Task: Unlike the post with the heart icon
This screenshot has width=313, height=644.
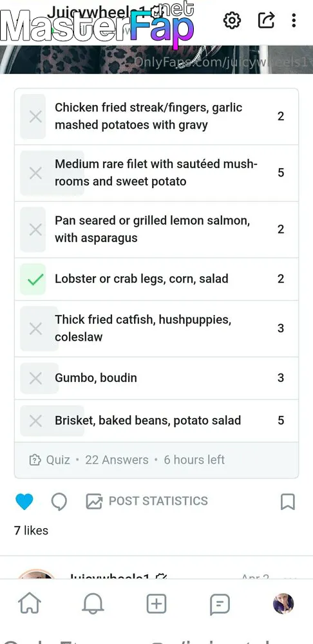Action: (24, 502)
